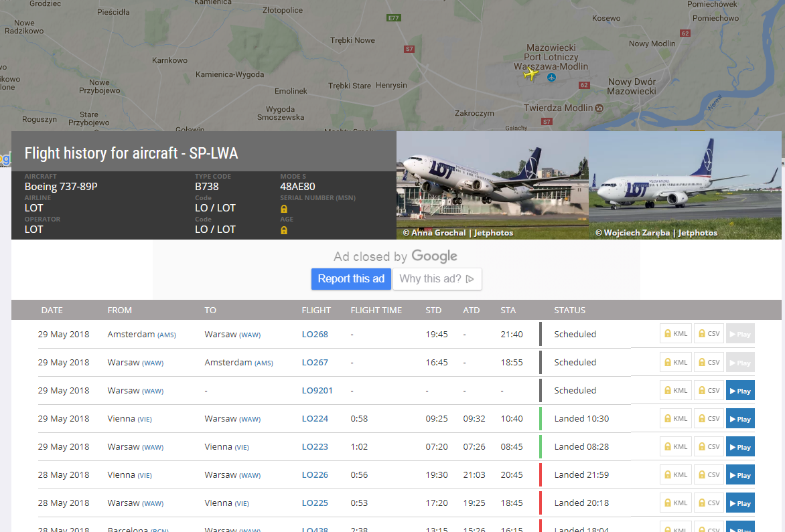Click the Twierdza Modlin landmark marker
785x532 pixels.
tap(599, 108)
